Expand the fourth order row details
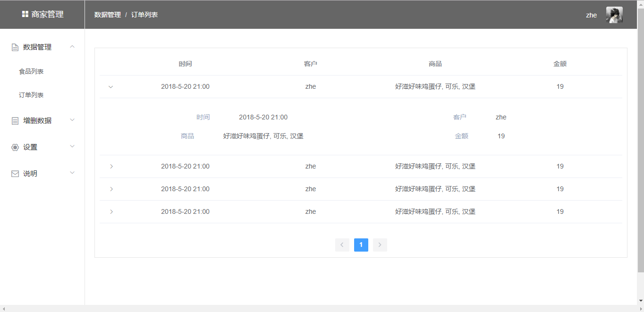644x312 pixels. tap(111, 211)
